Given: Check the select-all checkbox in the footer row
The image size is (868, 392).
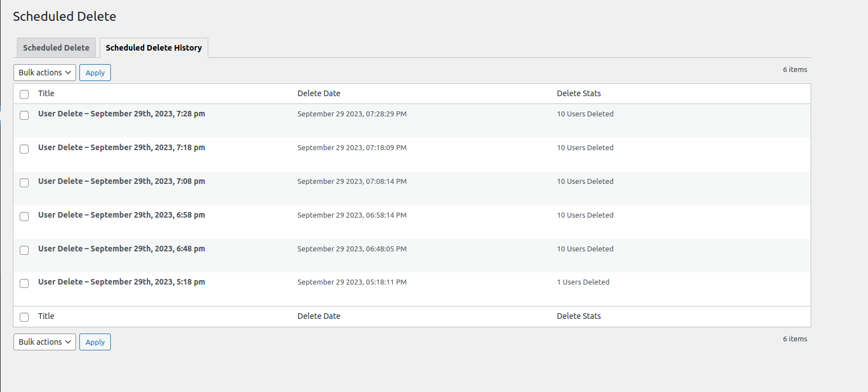Looking at the screenshot, I should 24,317.
